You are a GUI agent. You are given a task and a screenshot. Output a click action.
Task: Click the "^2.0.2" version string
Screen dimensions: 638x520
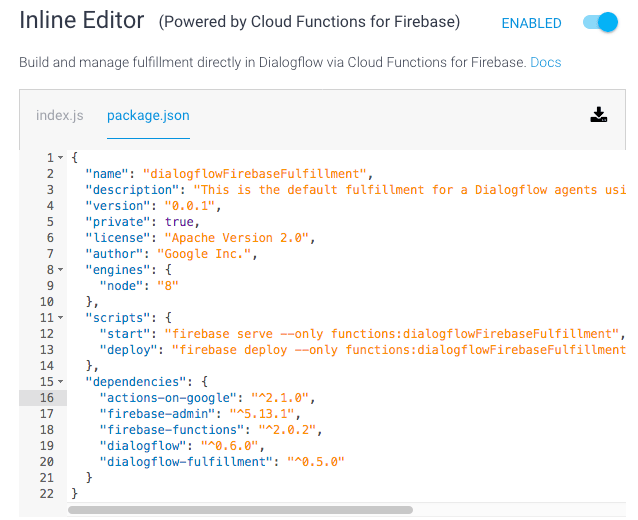click(x=287, y=430)
